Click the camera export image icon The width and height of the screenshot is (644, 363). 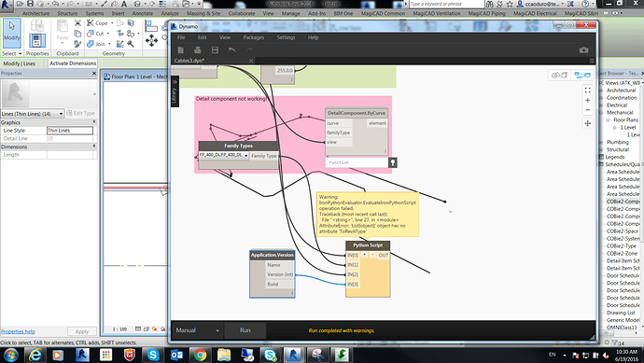(x=583, y=50)
